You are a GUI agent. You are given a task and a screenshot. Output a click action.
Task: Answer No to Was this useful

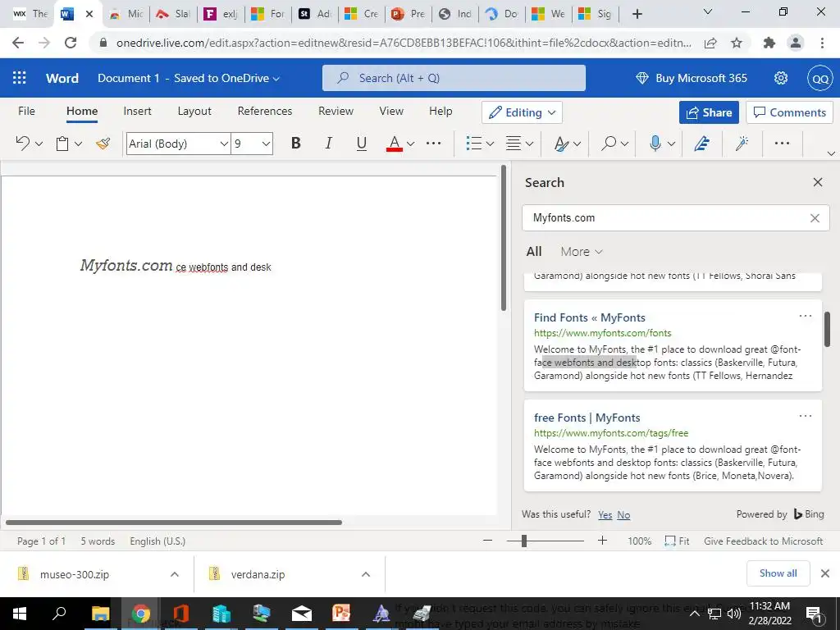623,515
